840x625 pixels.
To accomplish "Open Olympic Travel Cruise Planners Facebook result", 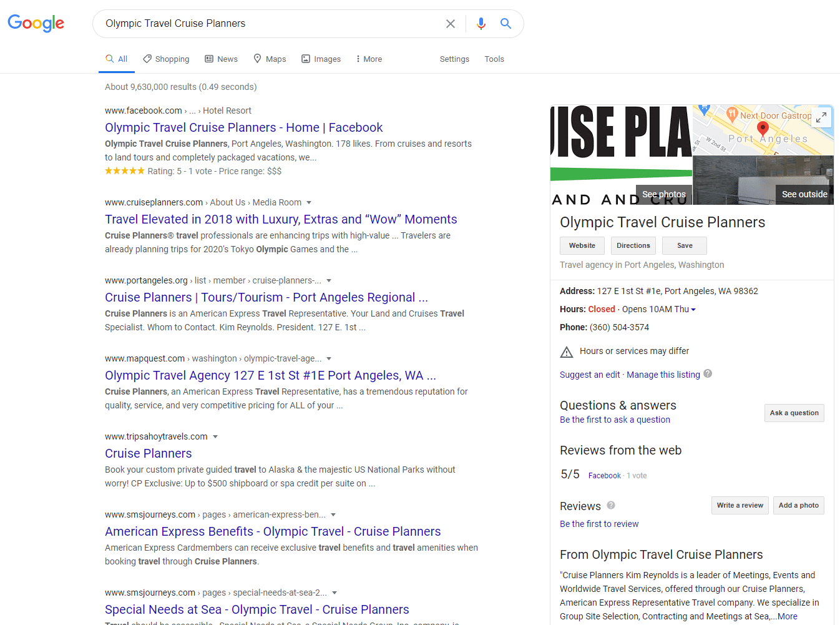I will tap(243, 127).
